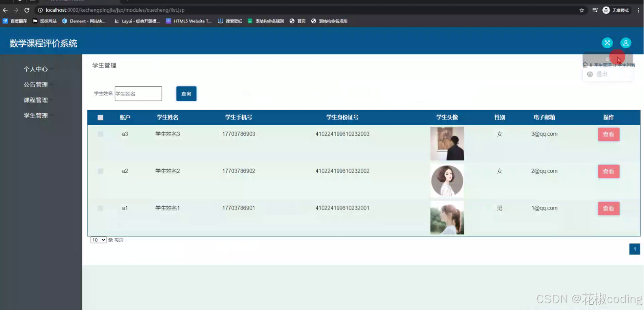Reload the page with refresh icon

[27, 10]
